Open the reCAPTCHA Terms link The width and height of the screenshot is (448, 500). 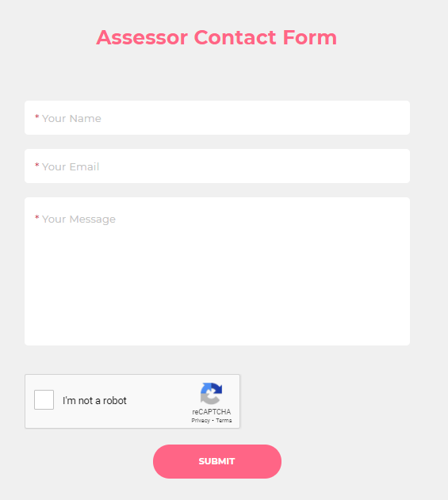coord(224,421)
